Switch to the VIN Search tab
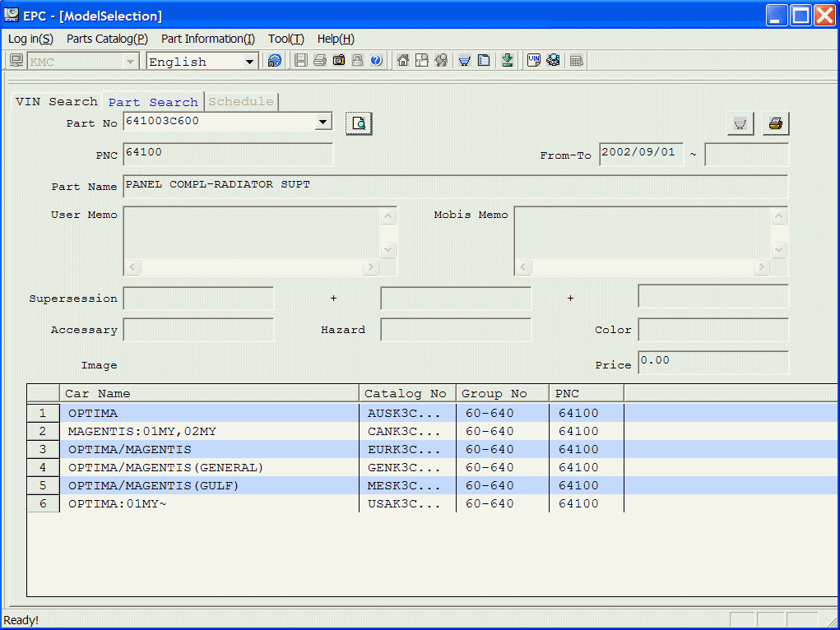Image resolution: width=840 pixels, height=630 pixels. (x=56, y=101)
